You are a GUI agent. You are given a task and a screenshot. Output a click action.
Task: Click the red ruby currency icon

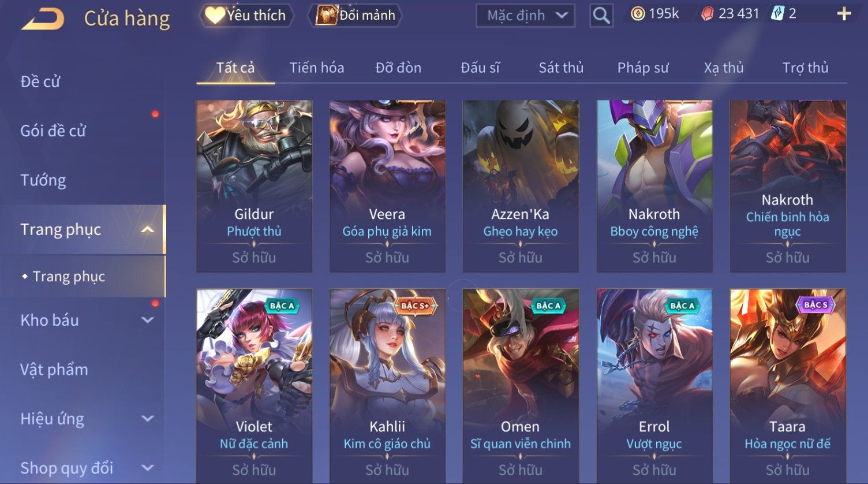tap(707, 14)
